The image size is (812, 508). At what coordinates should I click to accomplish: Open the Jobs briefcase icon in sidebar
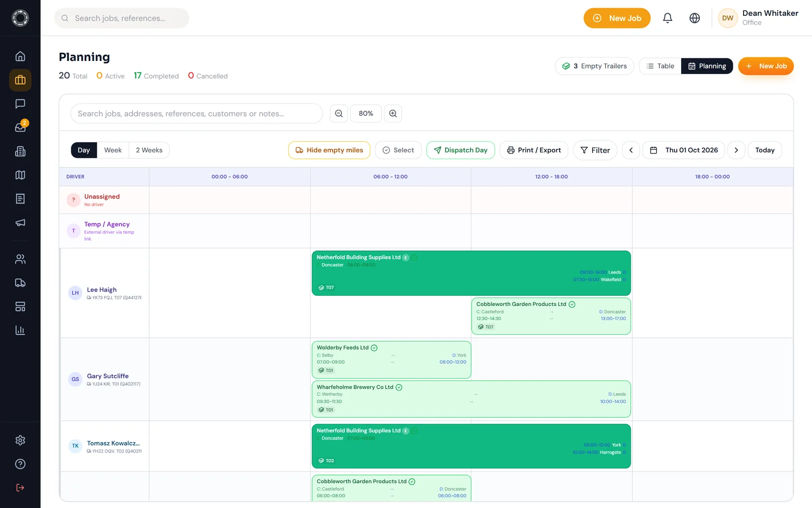point(20,80)
